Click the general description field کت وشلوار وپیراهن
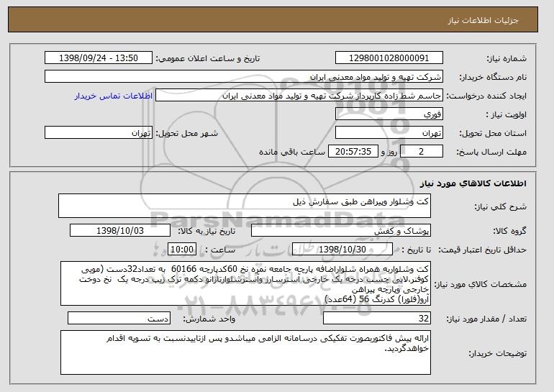This screenshot has height=392, width=554. (245, 206)
